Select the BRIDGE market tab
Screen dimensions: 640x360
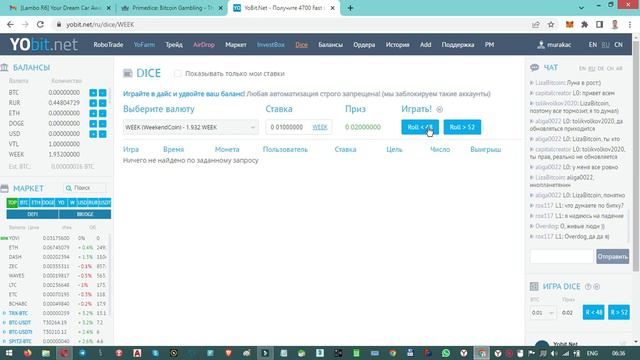[85, 214]
